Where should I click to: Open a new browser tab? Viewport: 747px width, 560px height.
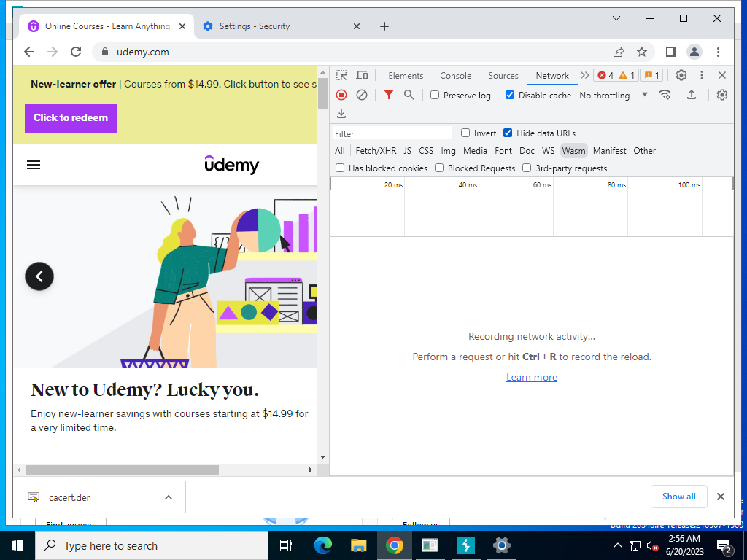(x=384, y=26)
